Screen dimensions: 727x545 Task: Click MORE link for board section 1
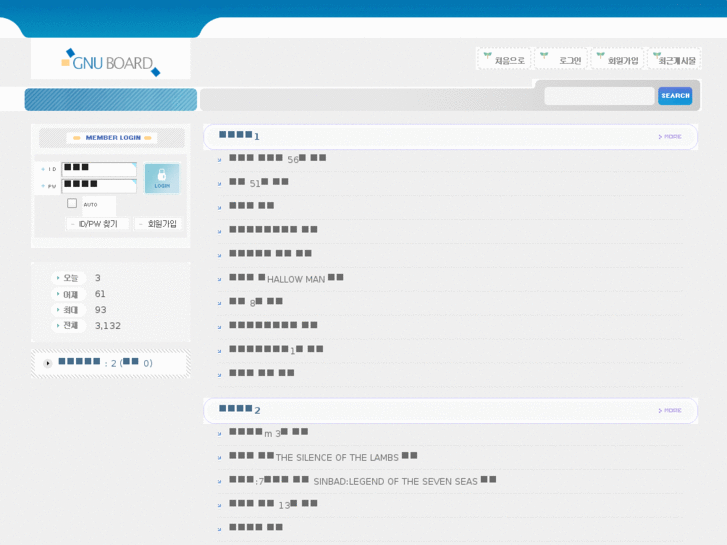tap(670, 137)
